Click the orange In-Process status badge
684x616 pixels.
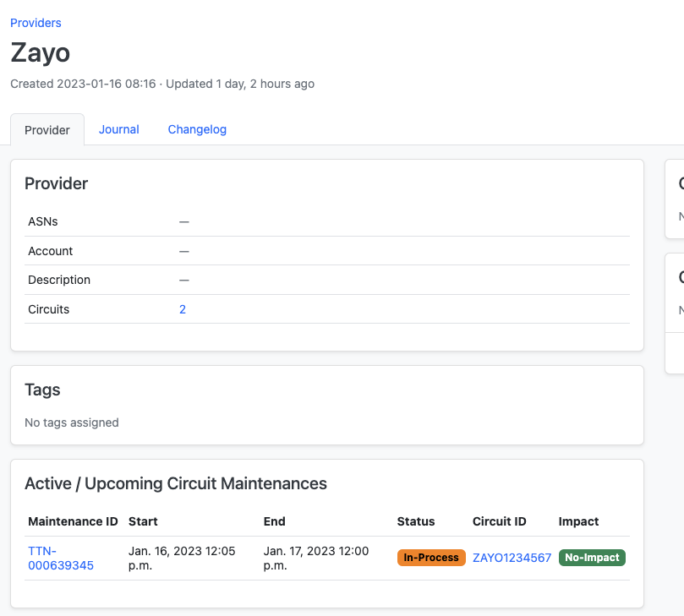[x=431, y=558]
